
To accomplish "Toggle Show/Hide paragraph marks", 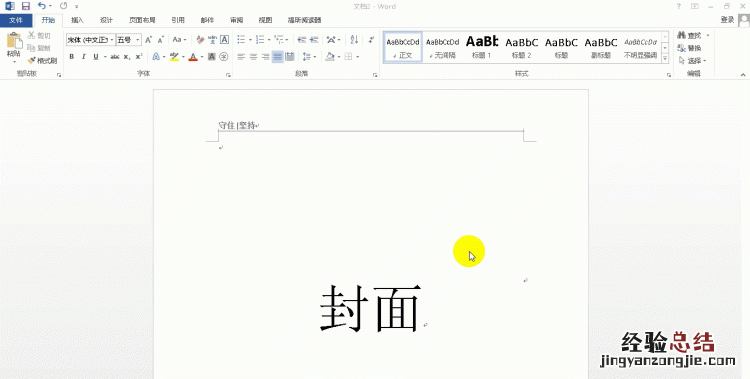I will [372, 40].
